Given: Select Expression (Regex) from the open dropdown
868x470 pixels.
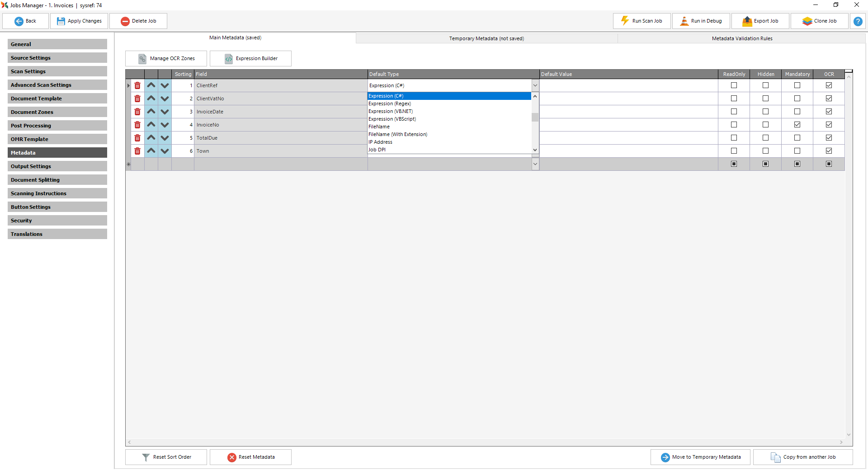Looking at the screenshot, I should [390, 103].
